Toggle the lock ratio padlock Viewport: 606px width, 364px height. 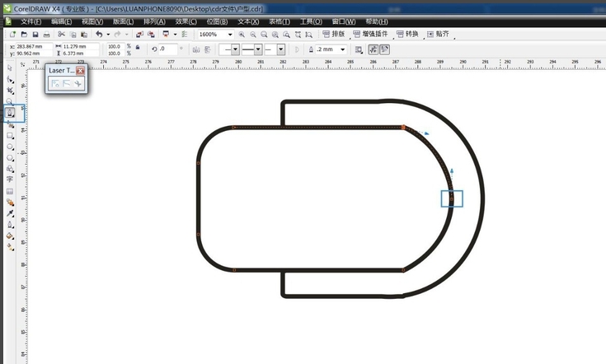point(137,49)
